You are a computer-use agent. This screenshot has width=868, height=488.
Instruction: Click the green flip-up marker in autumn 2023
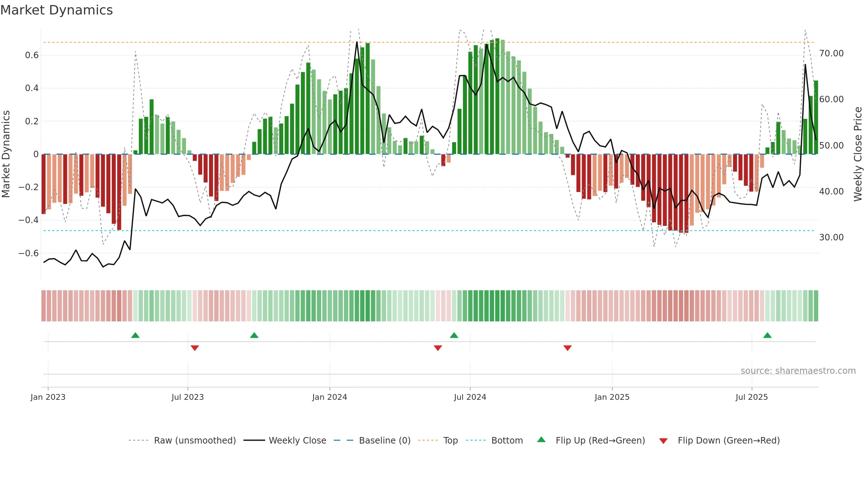254,335
